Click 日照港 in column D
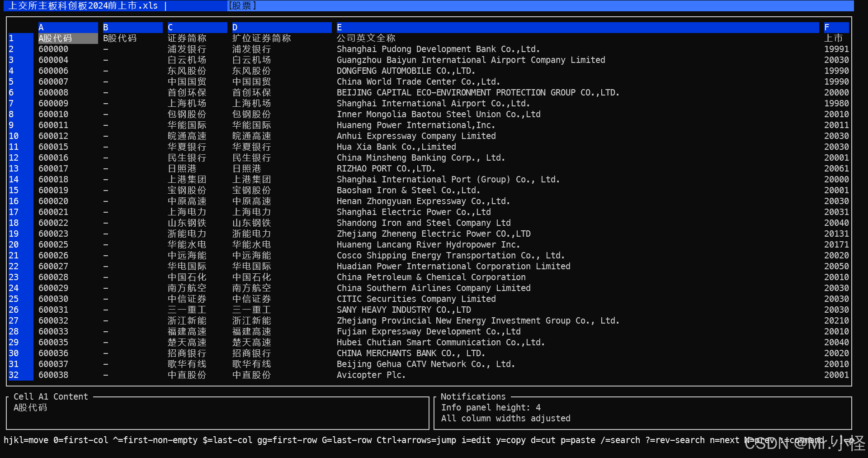Viewport: 868px width, 458px height. (x=247, y=168)
